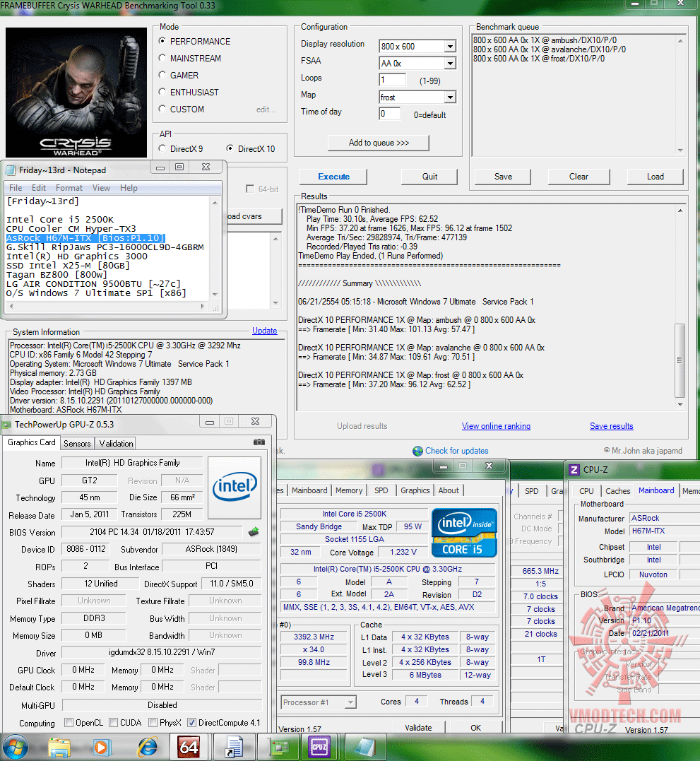Open Windows Explorer from the taskbar
Image resolution: width=700 pixels, height=761 pixels.
tap(60, 748)
